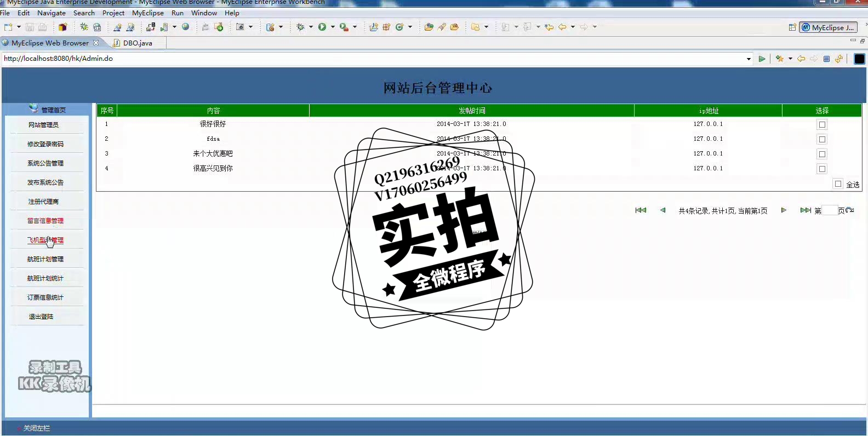868x436 pixels.
Task: Click the browser Stop square icon
Action: pos(826,59)
